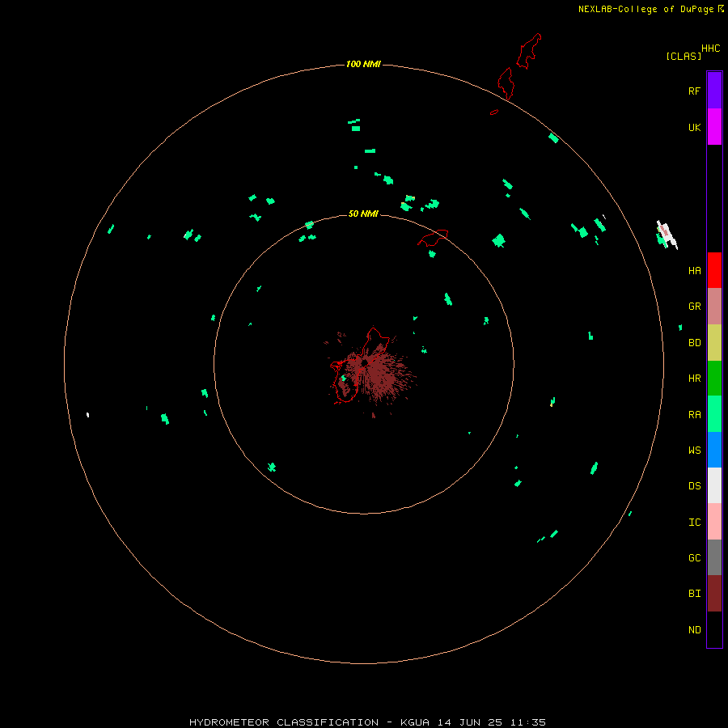
Task: Click the HA legend label
Action: (694, 270)
